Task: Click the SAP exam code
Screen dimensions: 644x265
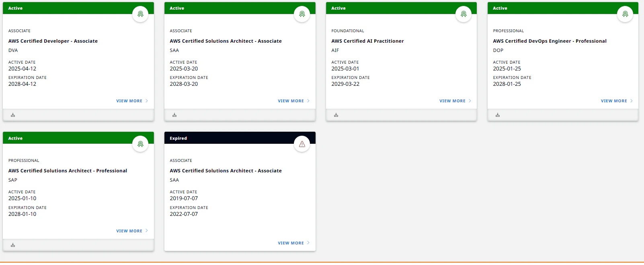Action: click(13, 180)
